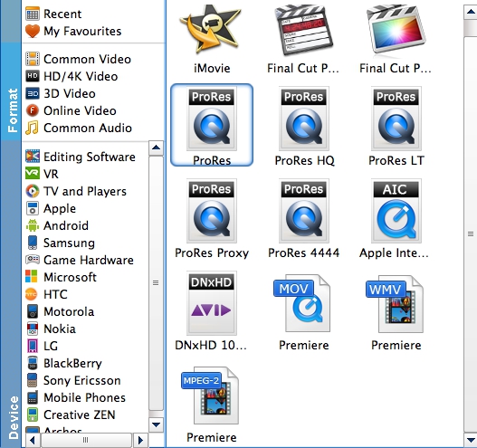Select the Sony Ericsson device category
The width and height of the screenshot is (477, 448).
pos(81,380)
